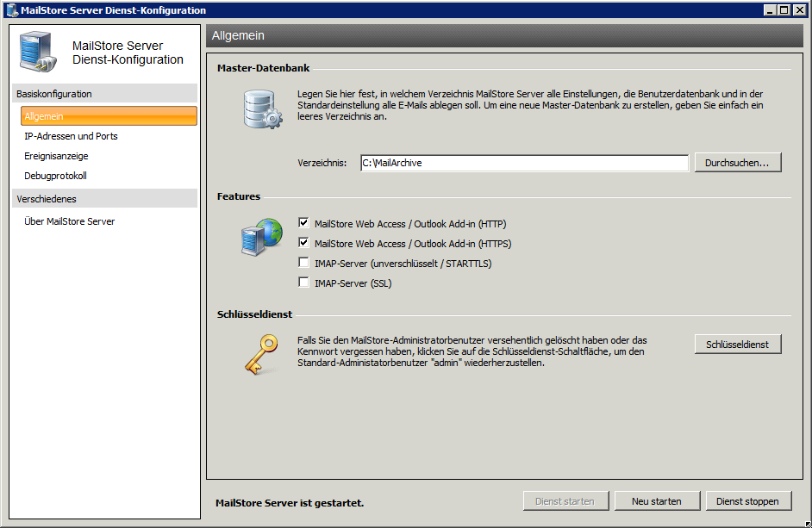Viewport: 812px width, 528px height.
Task: Uncheck MailStore Web Access (HTTPS) option
Action: click(303, 244)
